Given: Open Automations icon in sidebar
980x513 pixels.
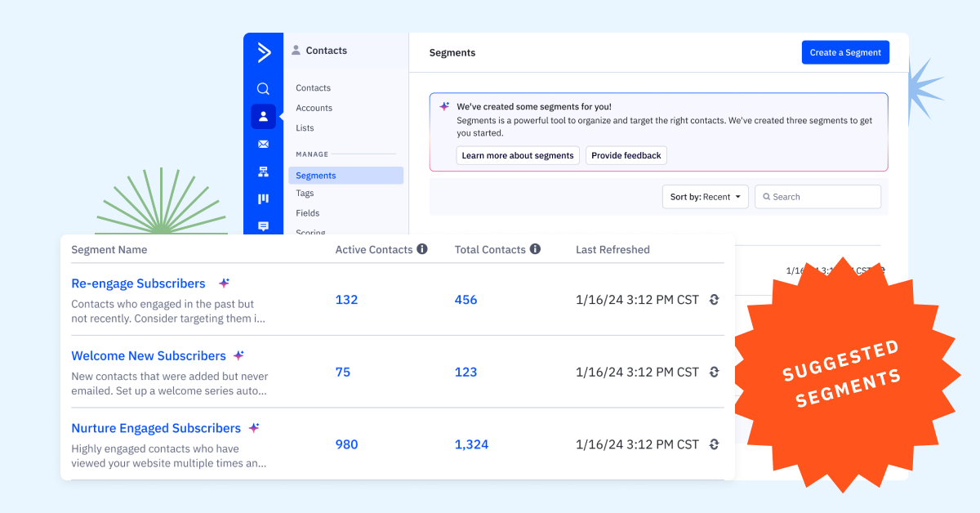Looking at the screenshot, I should (263, 172).
